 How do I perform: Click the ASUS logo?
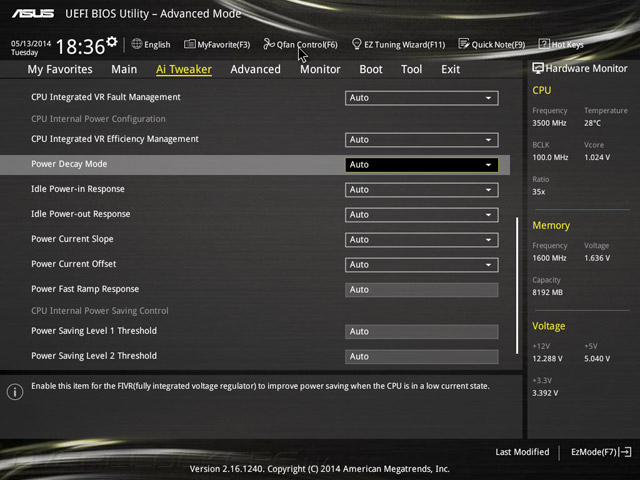click(x=33, y=13)
